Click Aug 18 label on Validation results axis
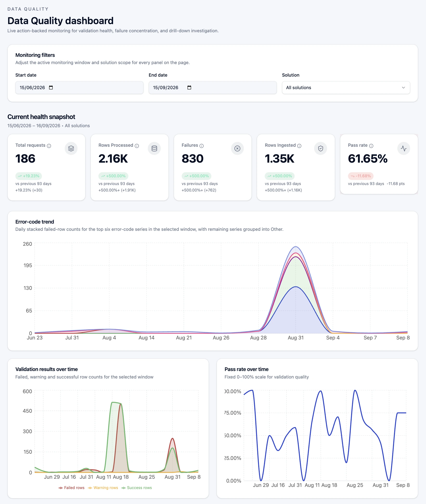The image size is (426, 504). [x=121, y=477]
